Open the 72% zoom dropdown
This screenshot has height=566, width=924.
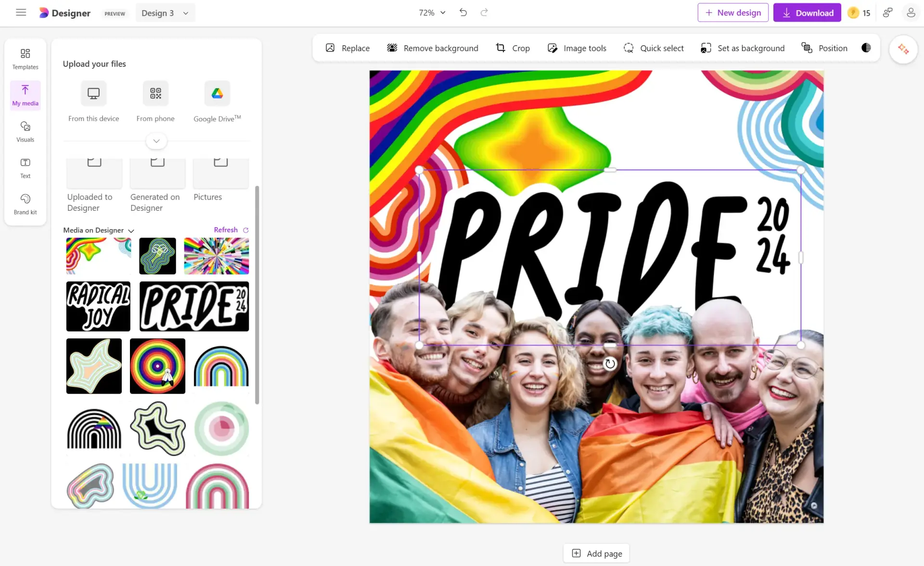tap(432, 13)
